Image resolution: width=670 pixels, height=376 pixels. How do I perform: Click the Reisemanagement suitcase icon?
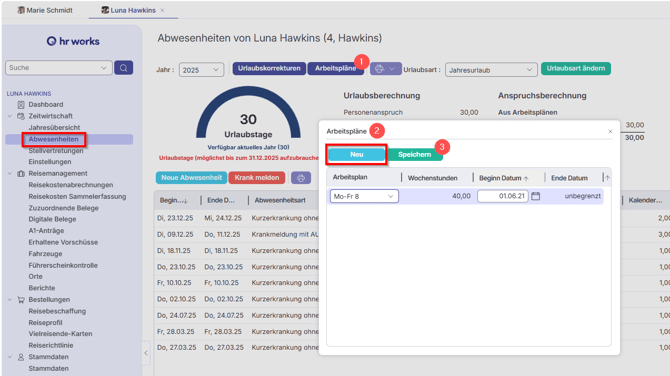tap(21, 173)
